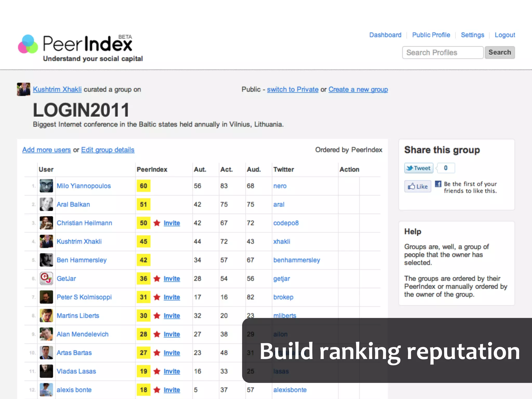Click Logout

505,35
